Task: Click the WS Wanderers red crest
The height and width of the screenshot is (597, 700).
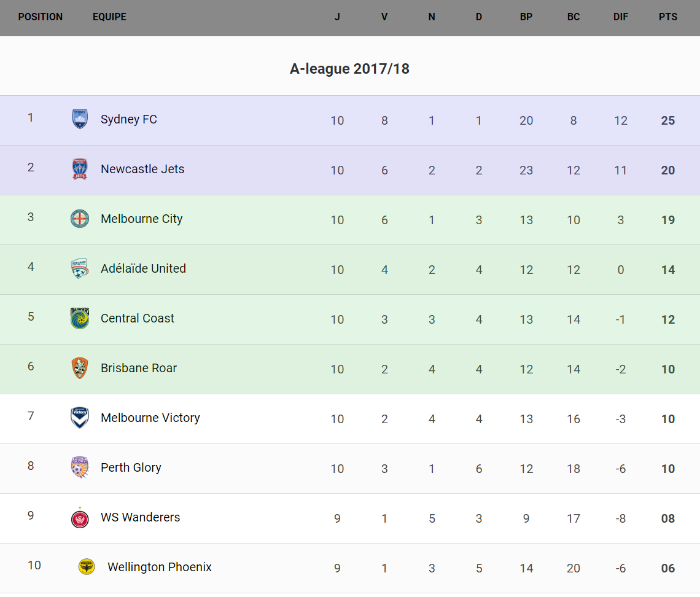Action: [x=80, y=518]
